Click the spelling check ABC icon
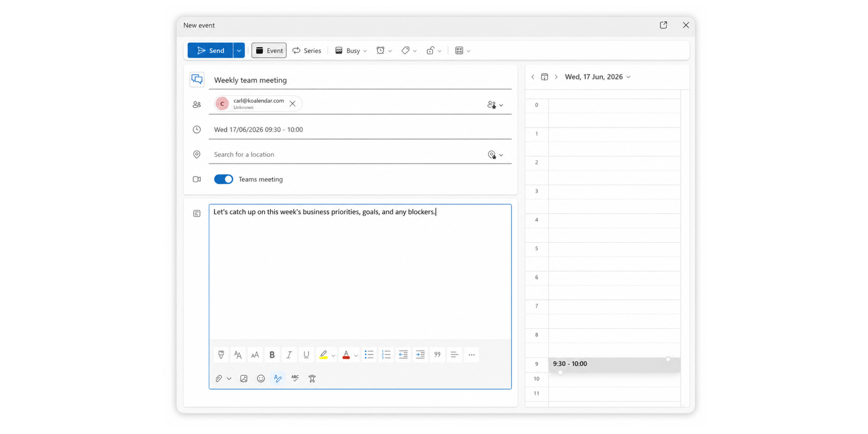This screenshot has height=434, width=868. pos(295,378)
